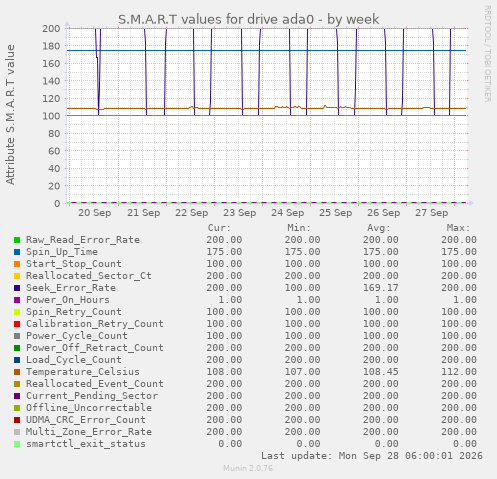Select the Power_On_Hours legend label
Screen dimensions: 497x479
click(68, 300)
